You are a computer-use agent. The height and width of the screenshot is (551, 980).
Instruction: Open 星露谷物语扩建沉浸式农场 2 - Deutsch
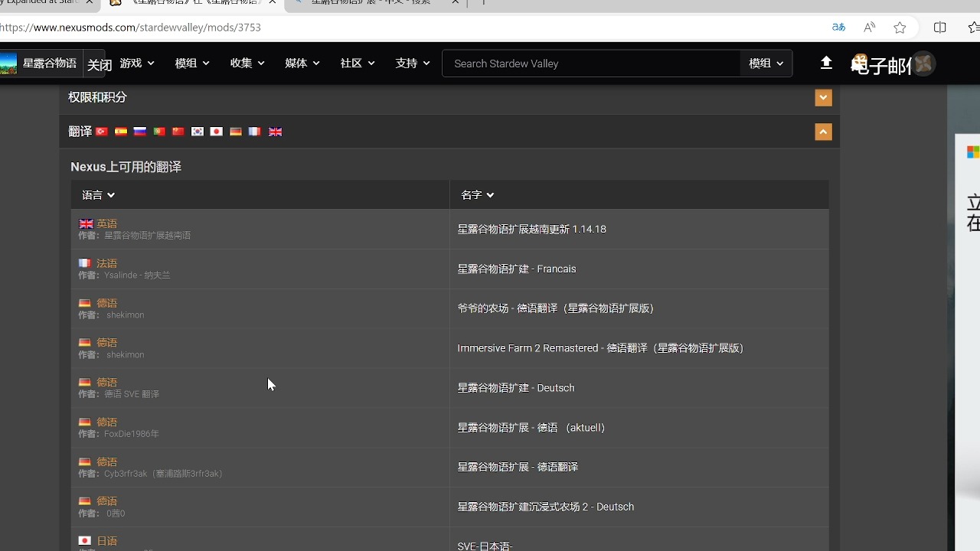pos(545,507)
